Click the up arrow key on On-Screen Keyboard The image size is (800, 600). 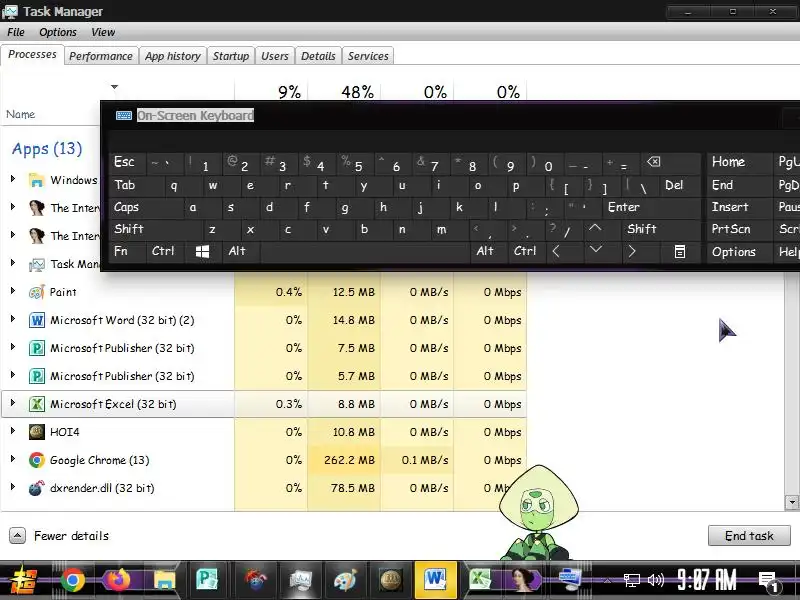tap(595, 229)
